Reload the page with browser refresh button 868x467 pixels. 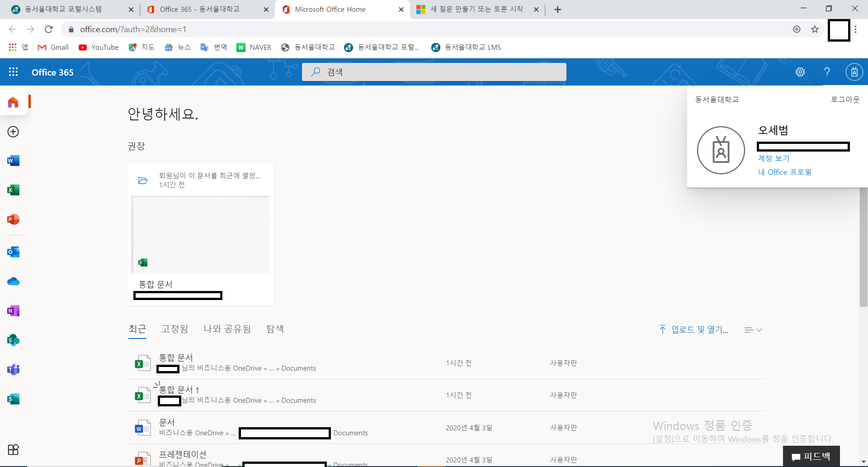click(x=49, y=29)
